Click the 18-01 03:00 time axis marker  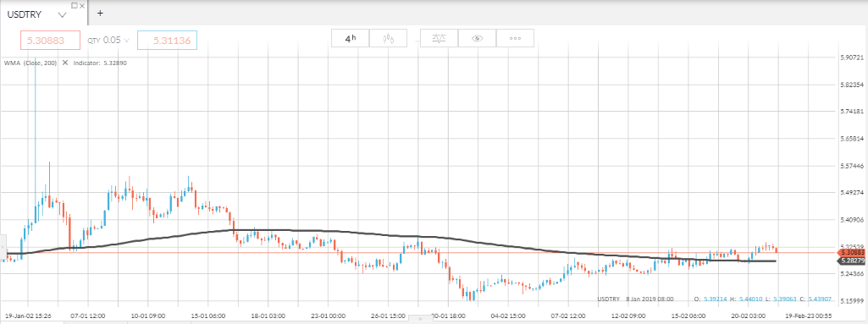(x=268, y=316)
